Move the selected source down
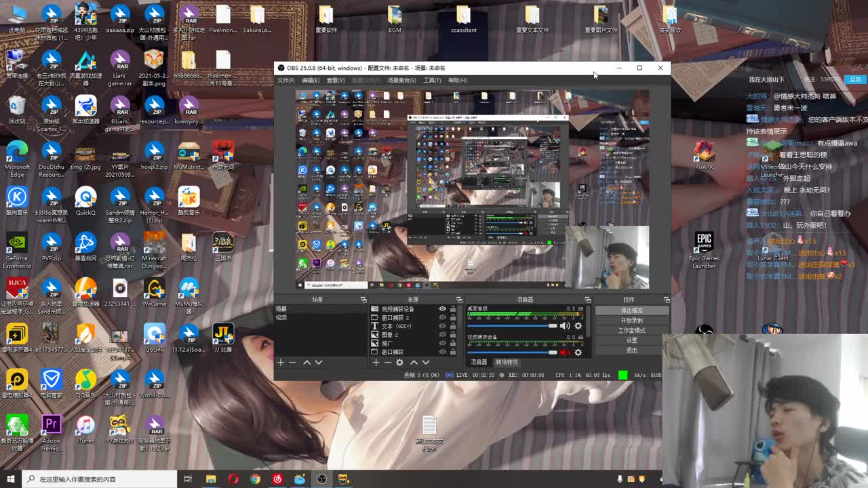 (426, 363)
